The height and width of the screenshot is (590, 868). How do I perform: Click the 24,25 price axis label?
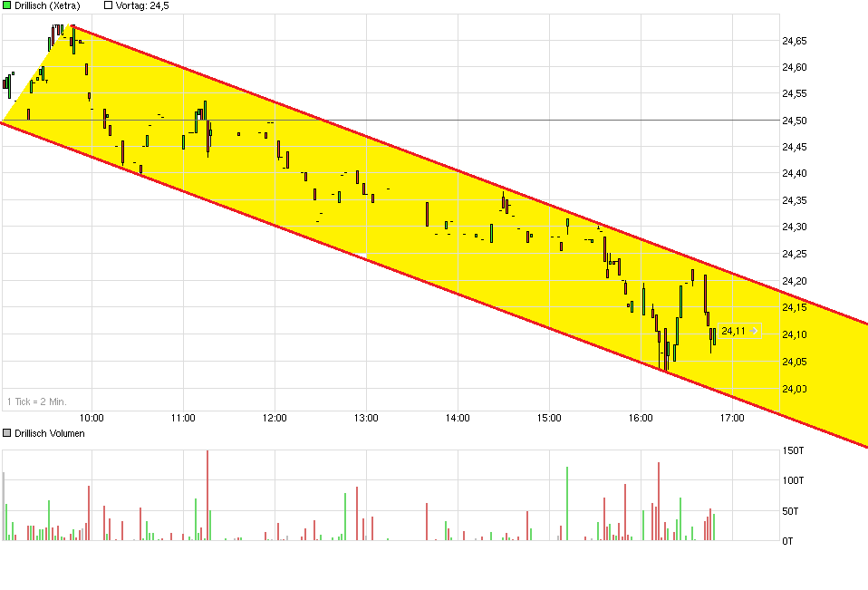[x=794, y=254]
